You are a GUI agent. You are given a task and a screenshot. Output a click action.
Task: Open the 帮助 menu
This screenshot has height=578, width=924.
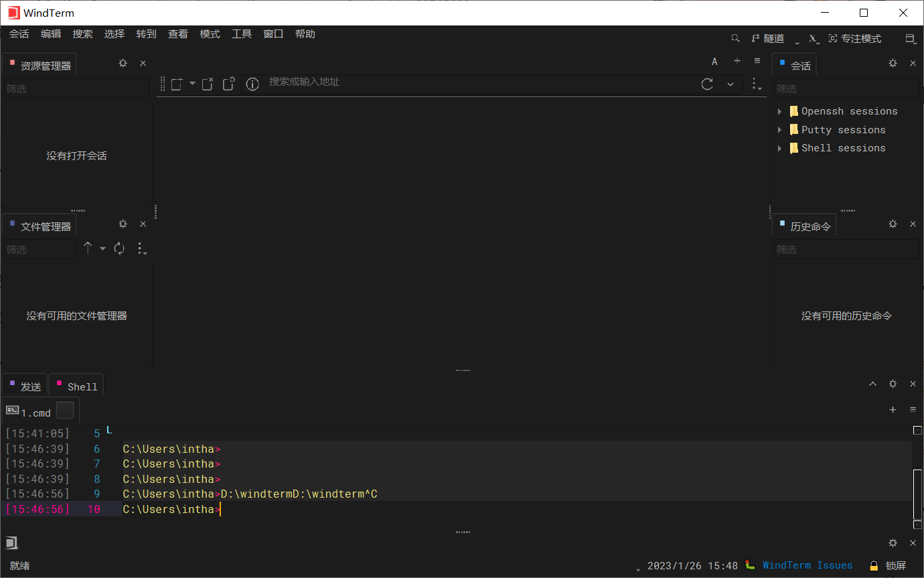pos(305,34)
